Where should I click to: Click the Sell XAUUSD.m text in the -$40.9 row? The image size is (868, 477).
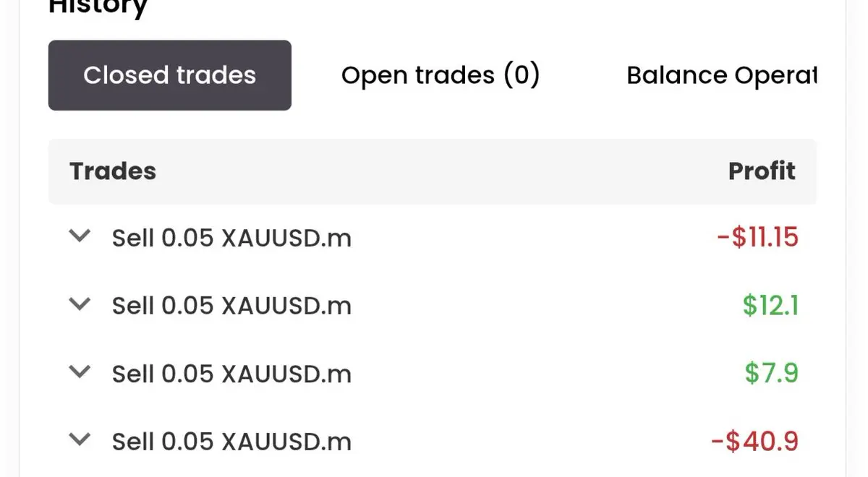point(231,441)
